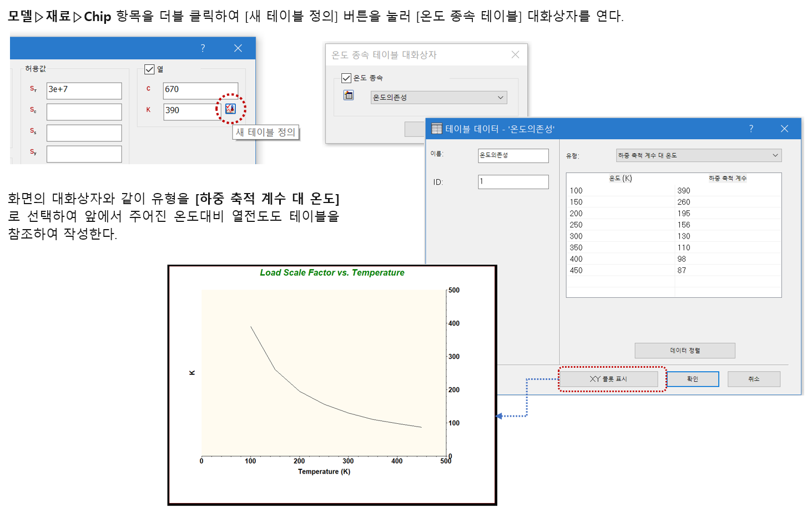The width and height of the screenshot is (812, 512).
Task: Select factor cell 110 in the table
Action: coord(728,247)
